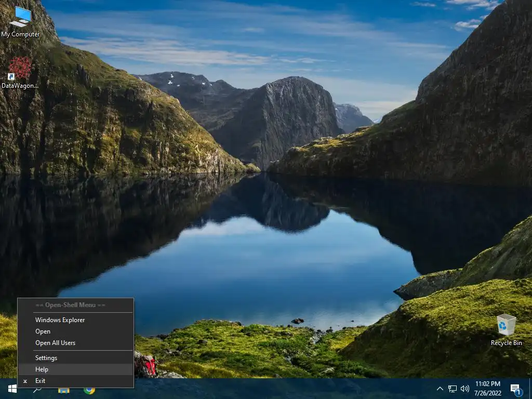
Task: Expand hidden system tray icons chevron
Action: (440, 389)
